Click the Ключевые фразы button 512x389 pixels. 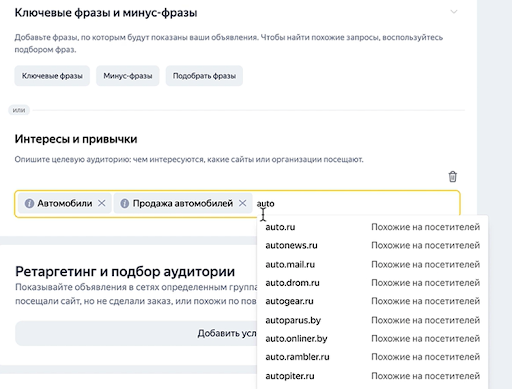pyautogui.click(x=52, y=76)
